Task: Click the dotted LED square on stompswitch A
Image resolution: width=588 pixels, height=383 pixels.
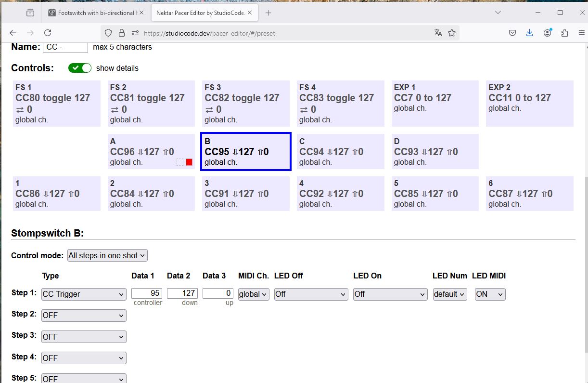Action: coord(180,162)
